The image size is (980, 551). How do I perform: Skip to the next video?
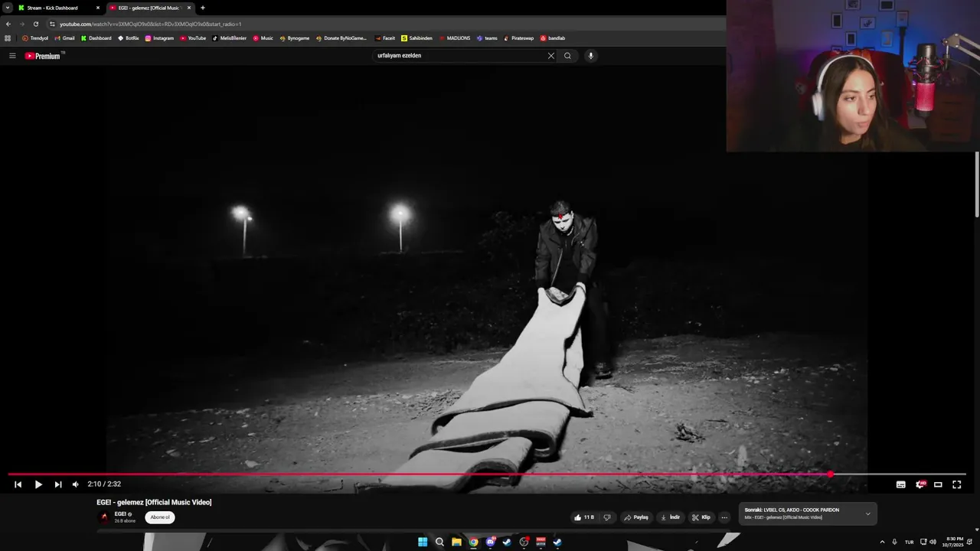click(x=58, y=484)
